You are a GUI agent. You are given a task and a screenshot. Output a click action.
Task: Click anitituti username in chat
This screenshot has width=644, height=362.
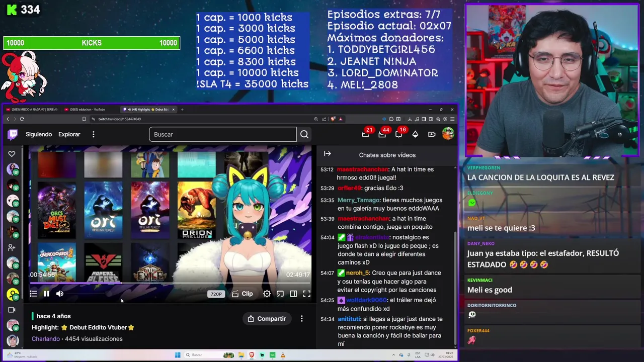349,319
